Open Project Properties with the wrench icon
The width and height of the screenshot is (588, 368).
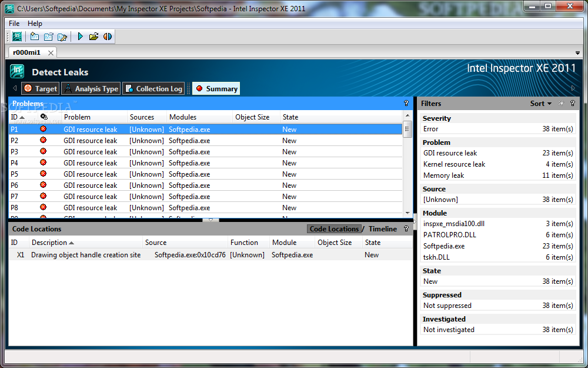62,37
